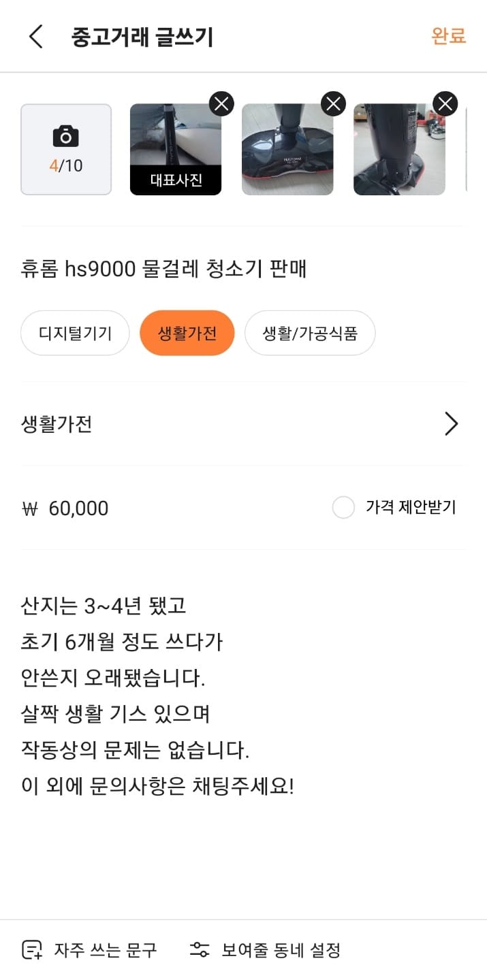
Task: Select the 생활/가공식품 category chip
Action: 310,333
